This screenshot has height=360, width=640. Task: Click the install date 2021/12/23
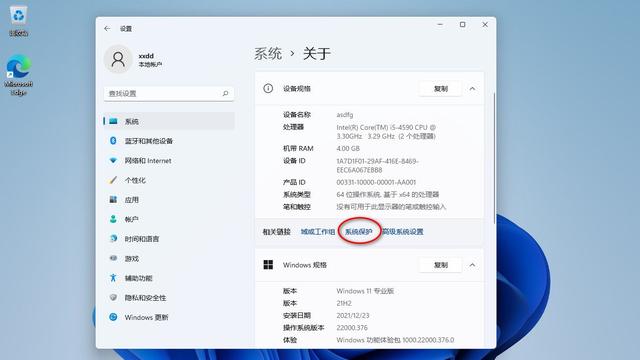[353, 316]
